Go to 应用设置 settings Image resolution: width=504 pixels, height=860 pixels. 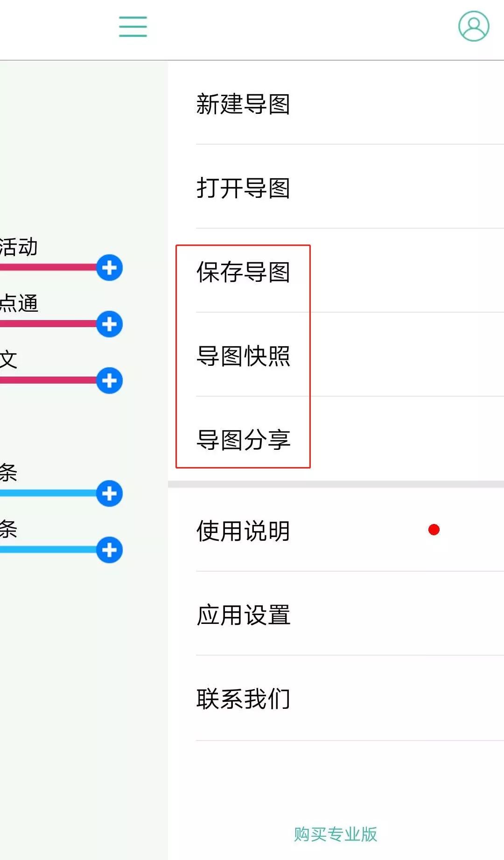click(x=336, y=615)
